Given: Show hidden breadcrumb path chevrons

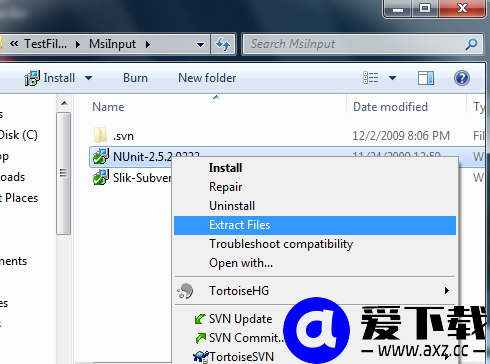Looking at the screenshot, I should (x=14, y=43).
